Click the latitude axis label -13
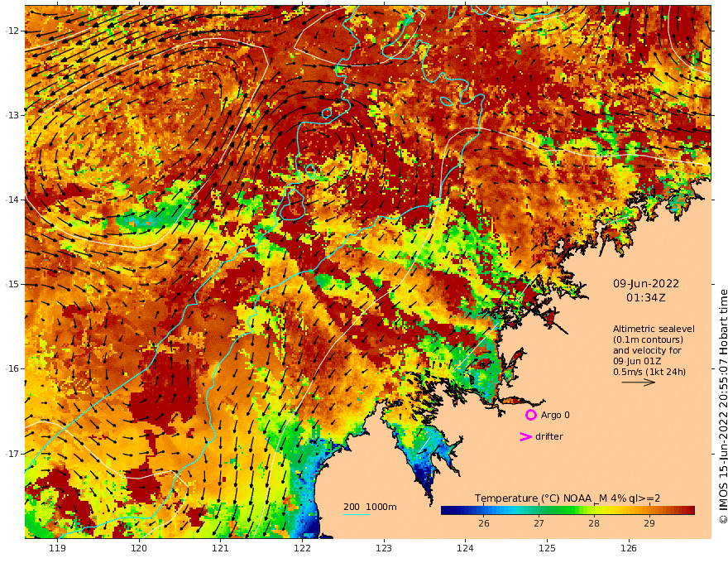 pyautogui.click(x=12, y=115)
